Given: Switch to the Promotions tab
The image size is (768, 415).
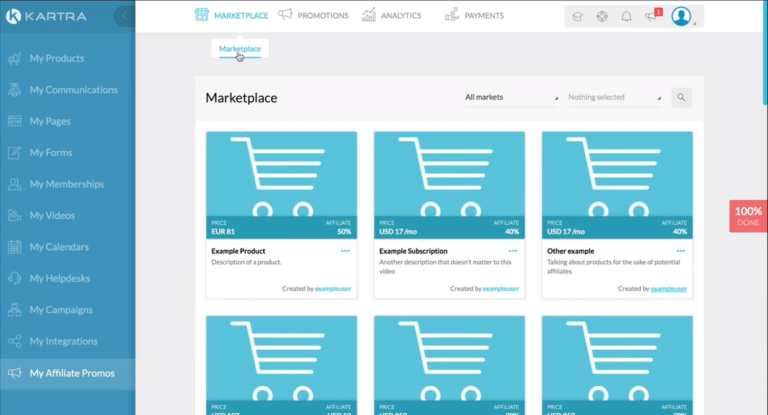Looking at the screenshot, I should pos(313,16).
